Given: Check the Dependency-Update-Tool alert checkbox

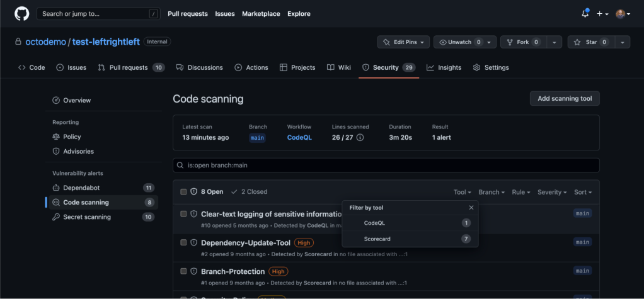Looking at the screenshot, I should point(183,242).
